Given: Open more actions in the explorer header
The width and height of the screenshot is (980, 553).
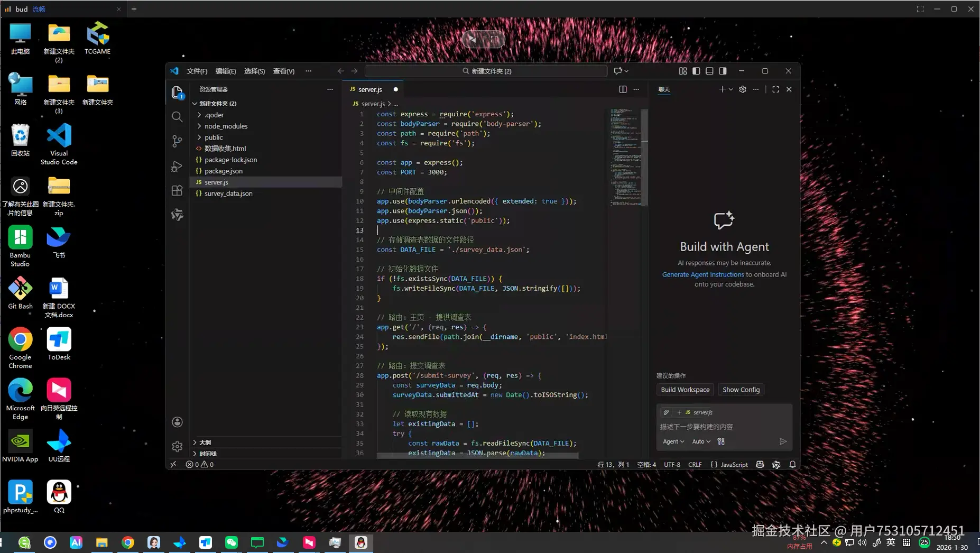Looking at the screenshot, I should (330, 89).
